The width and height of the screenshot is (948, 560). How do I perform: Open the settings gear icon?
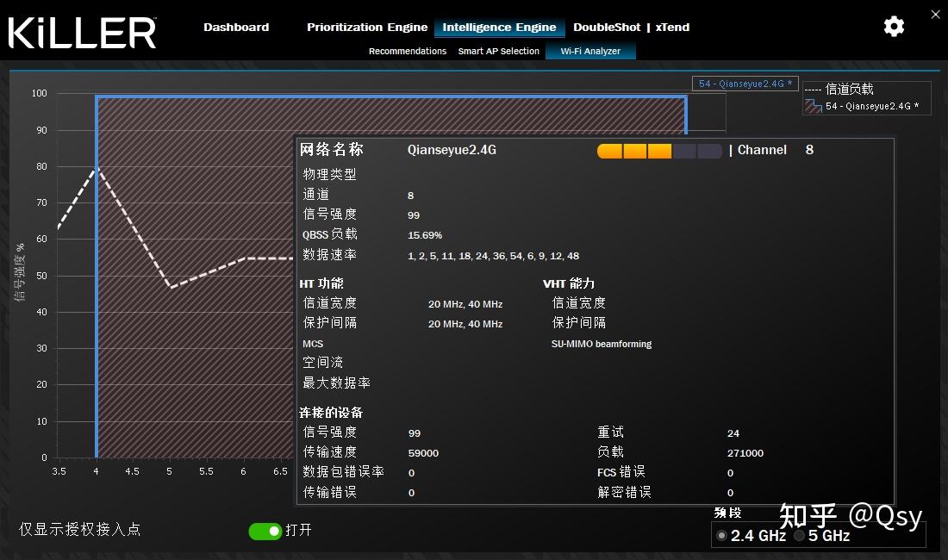click(894, 27)
